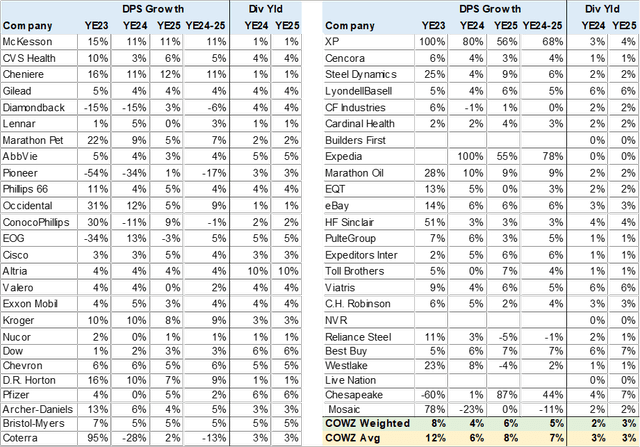The width and height of the screenshot is (640, 447).
Task: Select the Marathon Oil company cell
Action: (354, 173)
